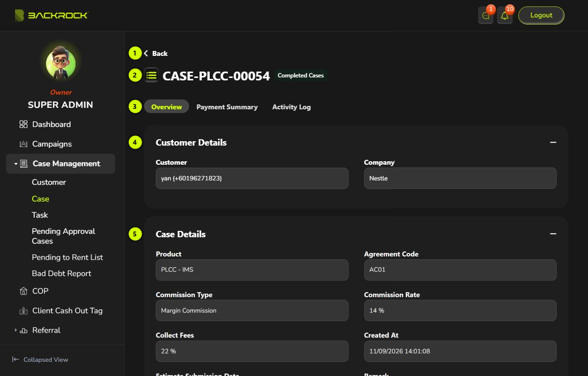This screenshot has height=376, width=588.
Task: Click the Collect Fees field 22 %
Action: click(x=252, y=351)
